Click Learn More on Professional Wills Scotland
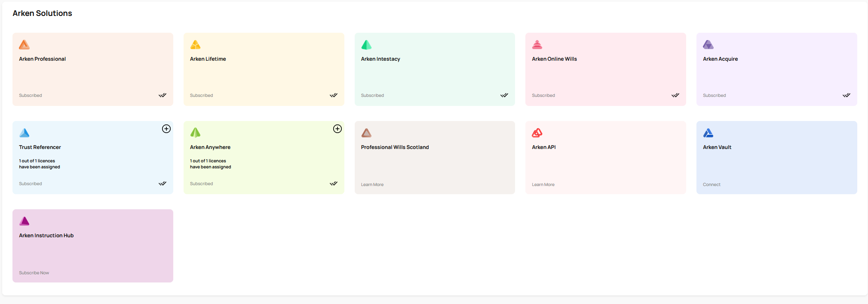 click(372, 185)
